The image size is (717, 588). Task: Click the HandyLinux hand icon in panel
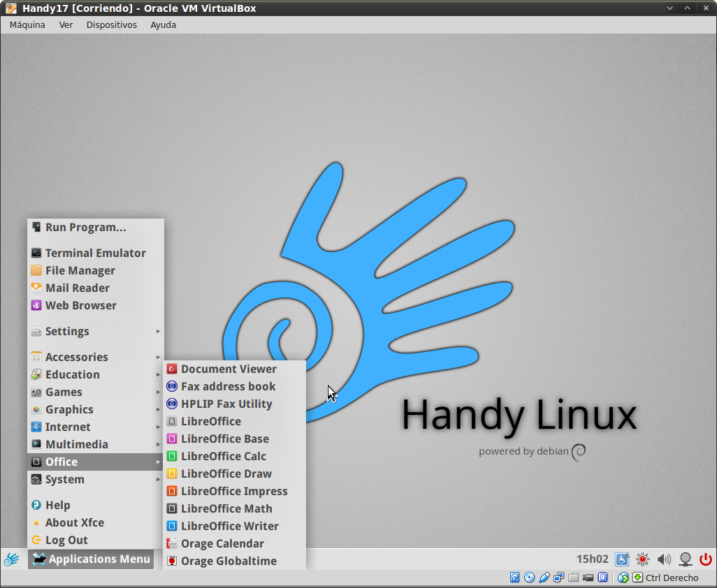pos(11,559)
